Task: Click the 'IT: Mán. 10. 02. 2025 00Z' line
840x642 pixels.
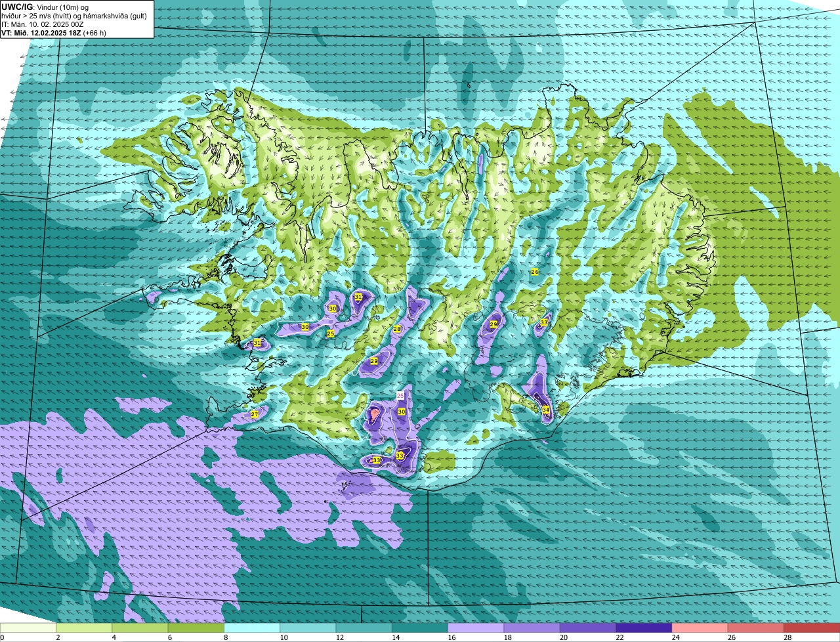Action: click(43, 24)
